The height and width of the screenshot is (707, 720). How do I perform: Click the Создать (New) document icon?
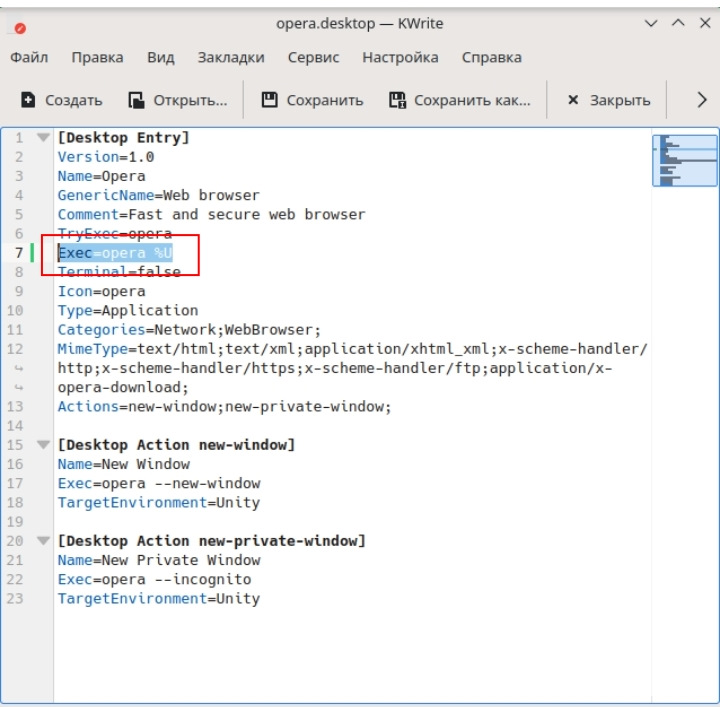(x=29, y=100)
